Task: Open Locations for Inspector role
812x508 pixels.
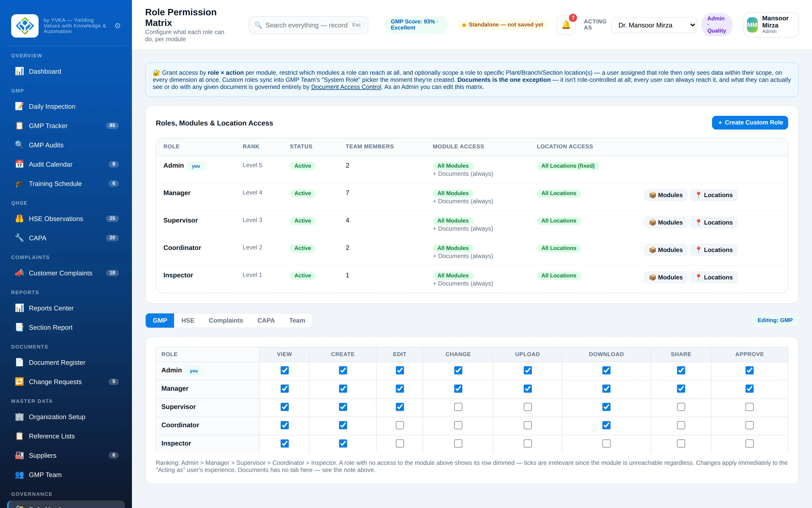Action: click(x=713, y=278)
